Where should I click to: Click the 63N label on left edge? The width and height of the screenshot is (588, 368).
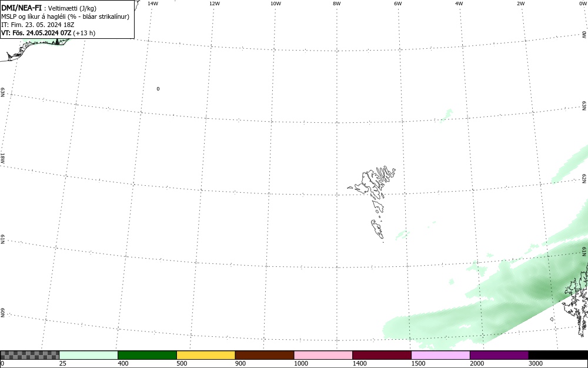[2, 92]
